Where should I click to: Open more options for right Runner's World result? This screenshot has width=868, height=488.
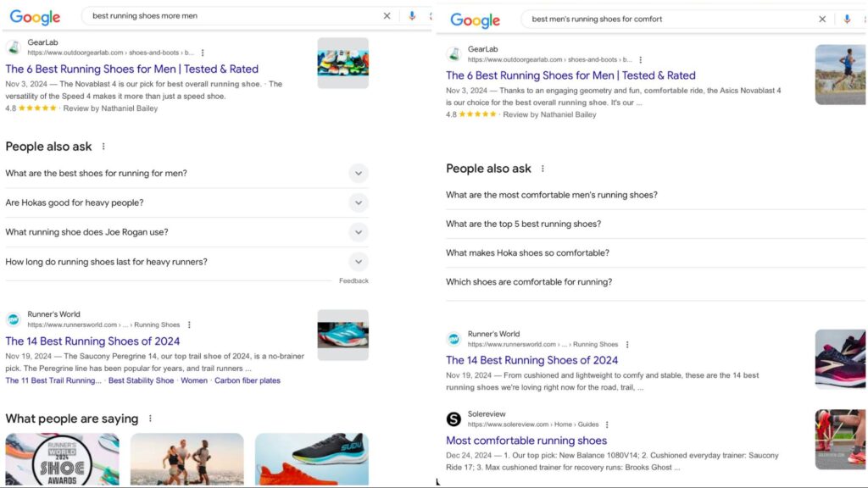pos(627,344)
